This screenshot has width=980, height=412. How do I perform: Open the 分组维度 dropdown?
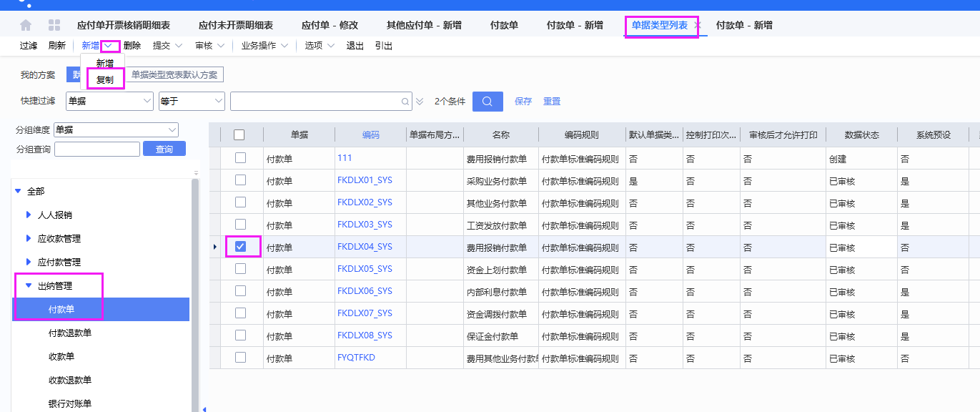pos(172,129)
